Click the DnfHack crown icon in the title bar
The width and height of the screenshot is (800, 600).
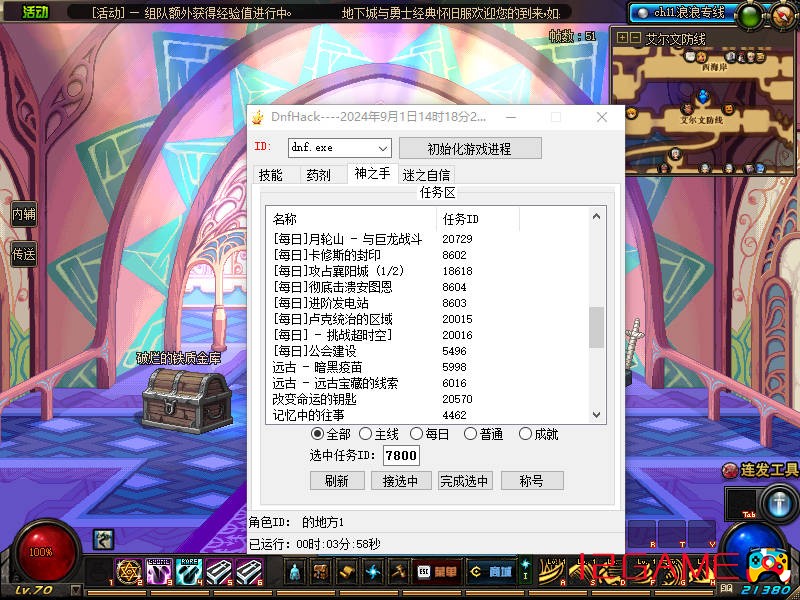[258, 117]
